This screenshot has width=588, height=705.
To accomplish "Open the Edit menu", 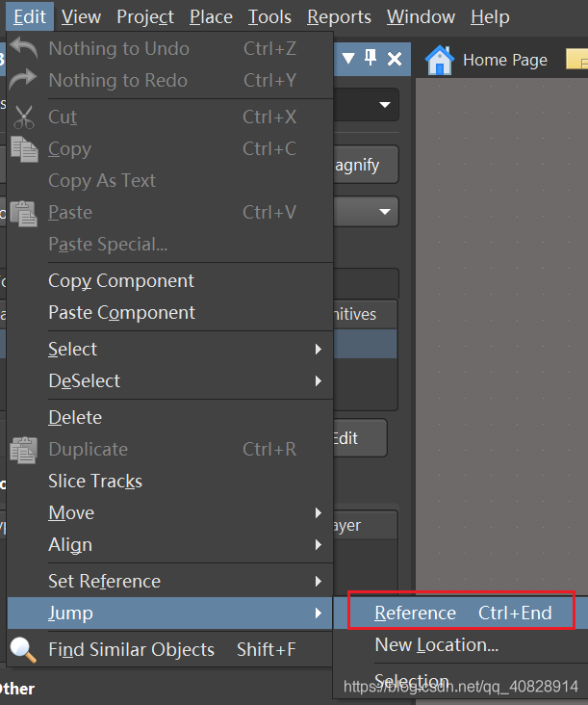I will (x=30, y=16).
